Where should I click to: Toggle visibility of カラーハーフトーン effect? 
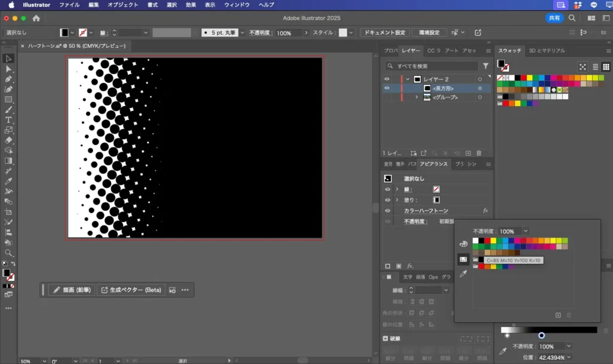click(387, 211)
